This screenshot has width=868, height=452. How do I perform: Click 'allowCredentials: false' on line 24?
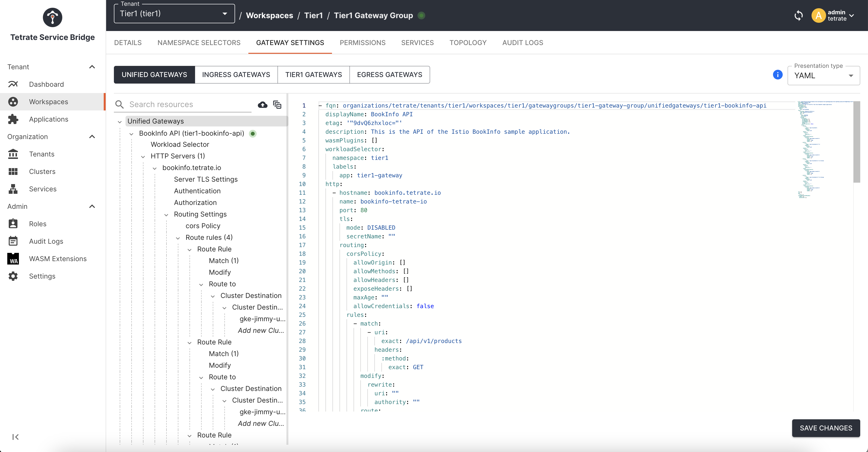coord(394,306)
